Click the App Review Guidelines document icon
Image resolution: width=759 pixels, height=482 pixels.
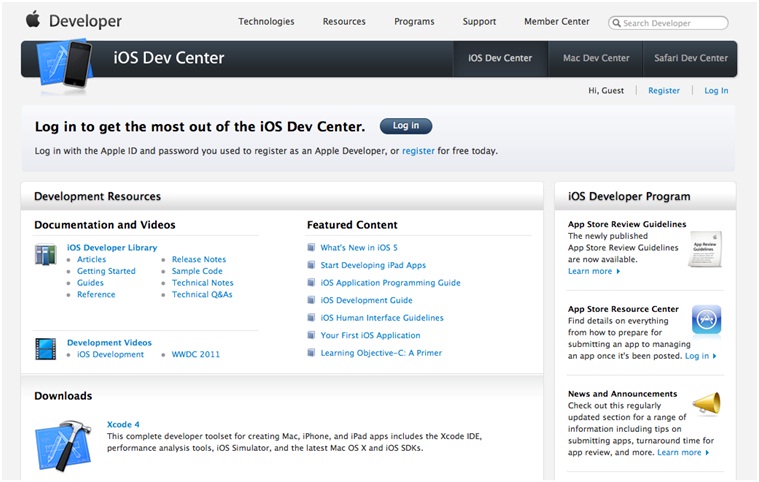click(705, 249)
